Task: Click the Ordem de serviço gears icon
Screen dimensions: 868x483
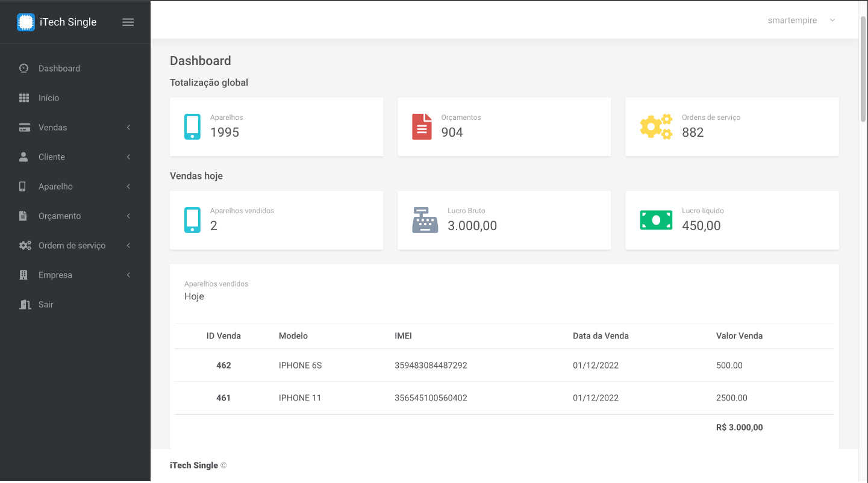Action: coord(25,246)
